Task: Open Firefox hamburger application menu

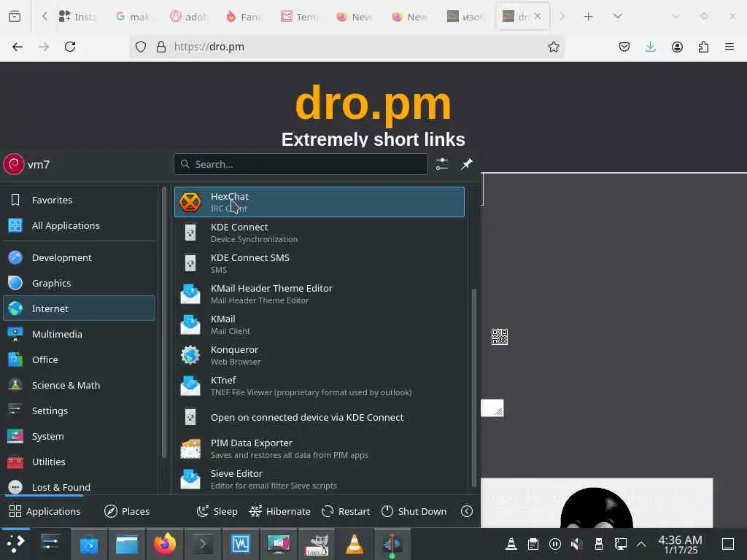Action: point(729,47)
